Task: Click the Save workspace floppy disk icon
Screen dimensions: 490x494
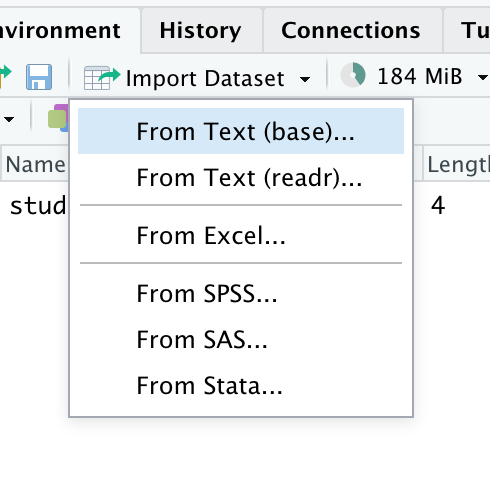Action: (39, 77)
